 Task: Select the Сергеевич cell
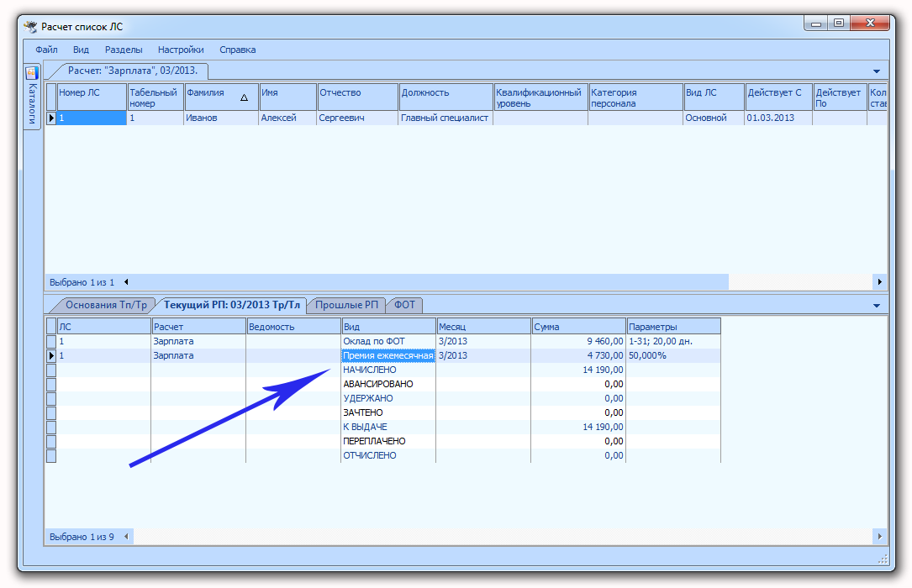point(358,118)
